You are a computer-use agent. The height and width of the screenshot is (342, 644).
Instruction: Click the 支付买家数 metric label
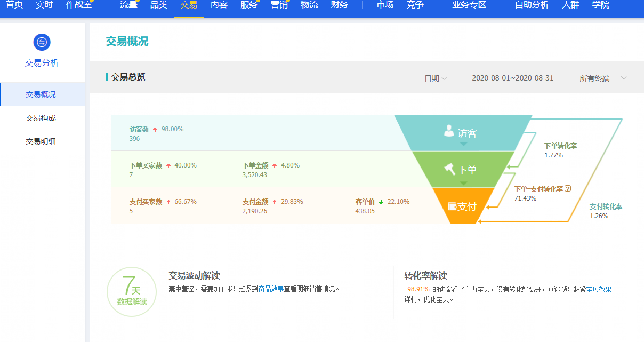(x=146, y=202)
